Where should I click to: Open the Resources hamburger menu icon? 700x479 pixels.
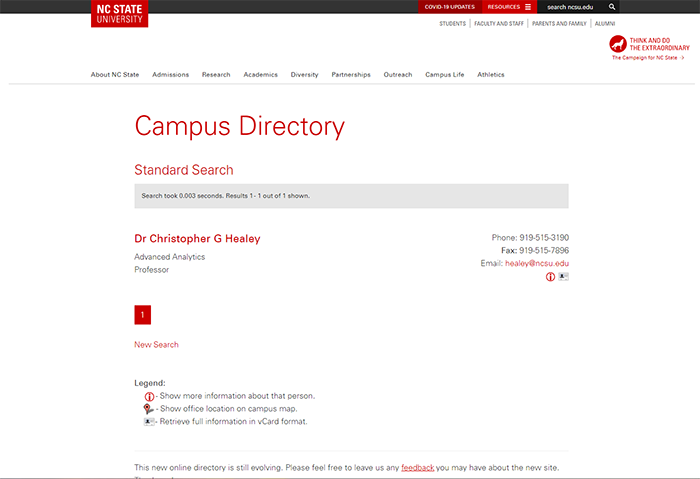point(528,7)
